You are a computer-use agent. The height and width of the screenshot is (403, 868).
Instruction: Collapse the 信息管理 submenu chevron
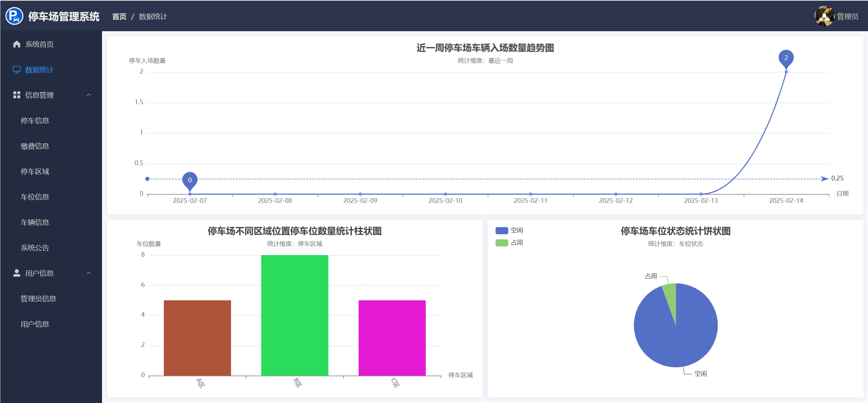pos(89,95)
